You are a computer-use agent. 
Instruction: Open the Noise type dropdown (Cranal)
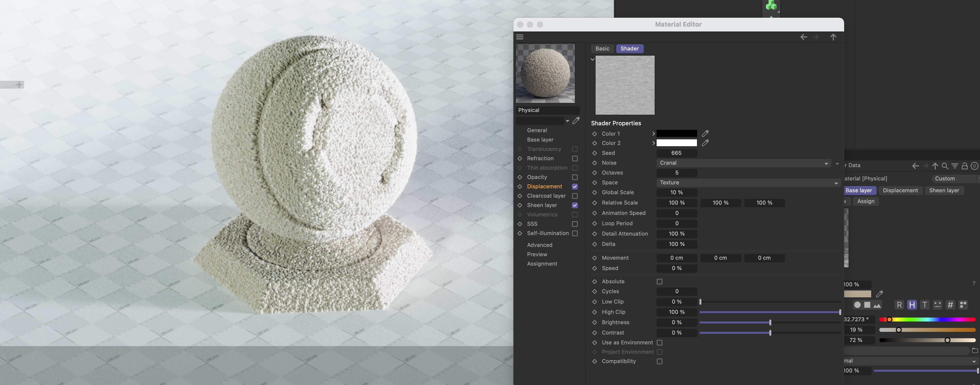[743, 163]
